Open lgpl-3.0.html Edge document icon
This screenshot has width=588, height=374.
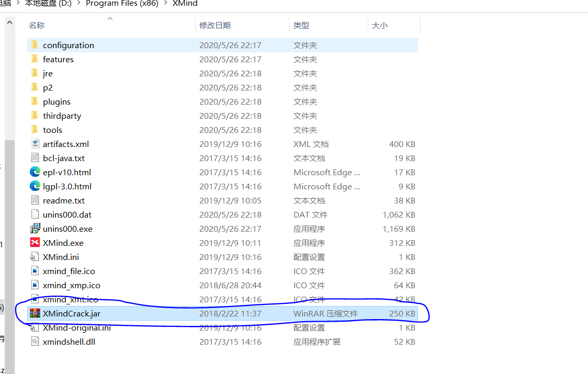34,186
